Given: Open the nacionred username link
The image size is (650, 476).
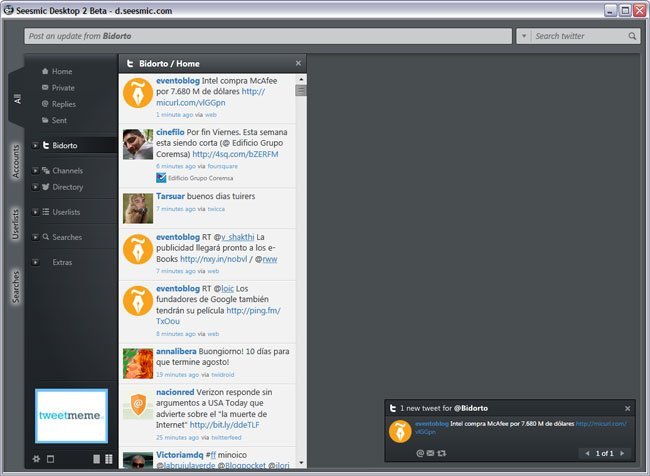Looking at the screenshot, I should click(175, 392).
